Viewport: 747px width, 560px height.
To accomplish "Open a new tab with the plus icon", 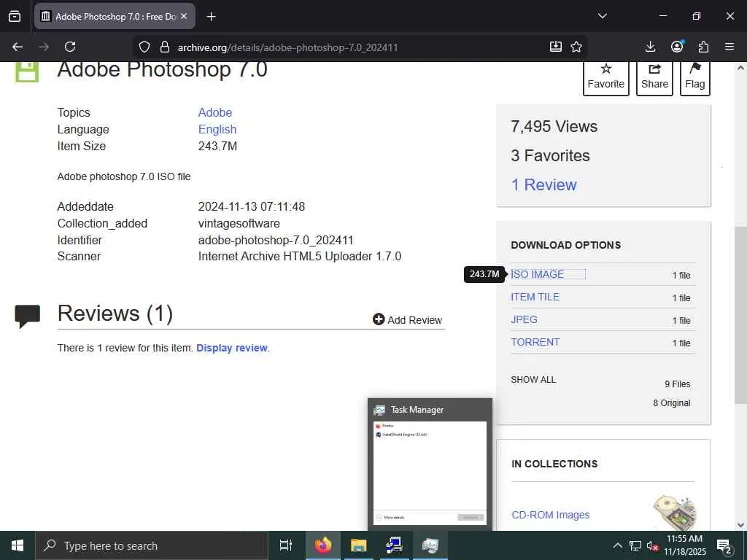I will click(211, 17).
